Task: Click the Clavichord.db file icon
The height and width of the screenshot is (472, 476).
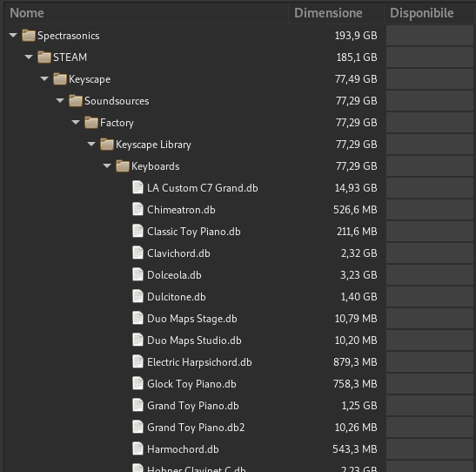Action: (x=137, y=253)
